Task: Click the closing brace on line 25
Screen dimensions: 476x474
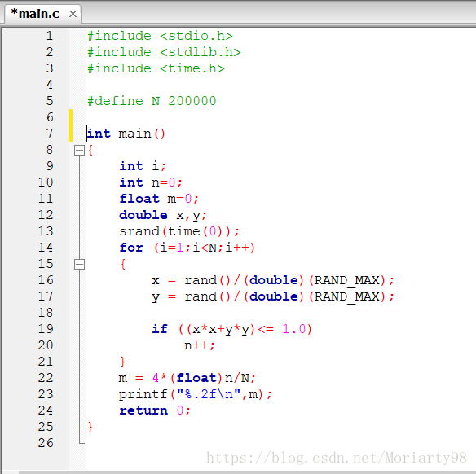Action: [x=90, y=427]
